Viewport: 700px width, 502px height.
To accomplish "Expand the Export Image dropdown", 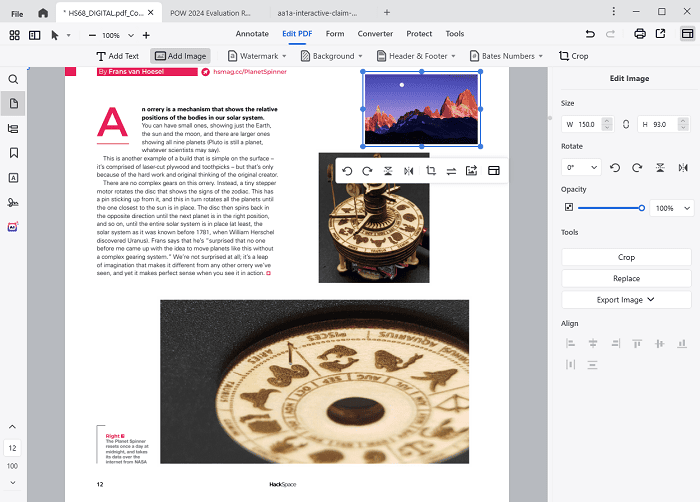I will [x=626, y=299].
